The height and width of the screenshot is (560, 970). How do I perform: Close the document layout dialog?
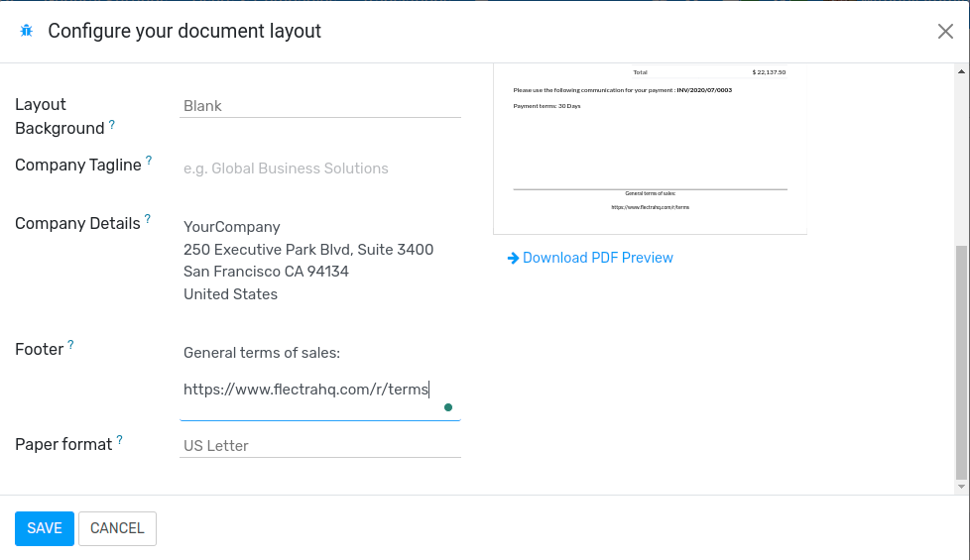[x=945, y=32]
